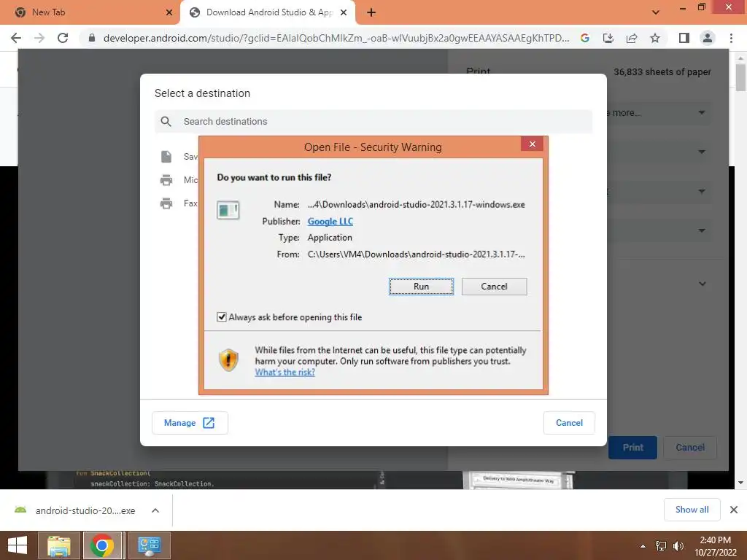Open the third print settings dropdown

tap(701, 192)
